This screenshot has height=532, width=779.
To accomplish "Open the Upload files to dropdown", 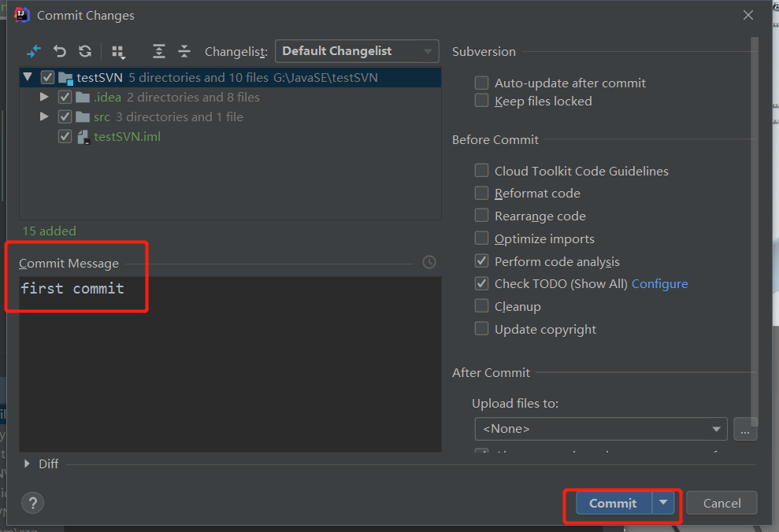I will [x=601, y=429].
